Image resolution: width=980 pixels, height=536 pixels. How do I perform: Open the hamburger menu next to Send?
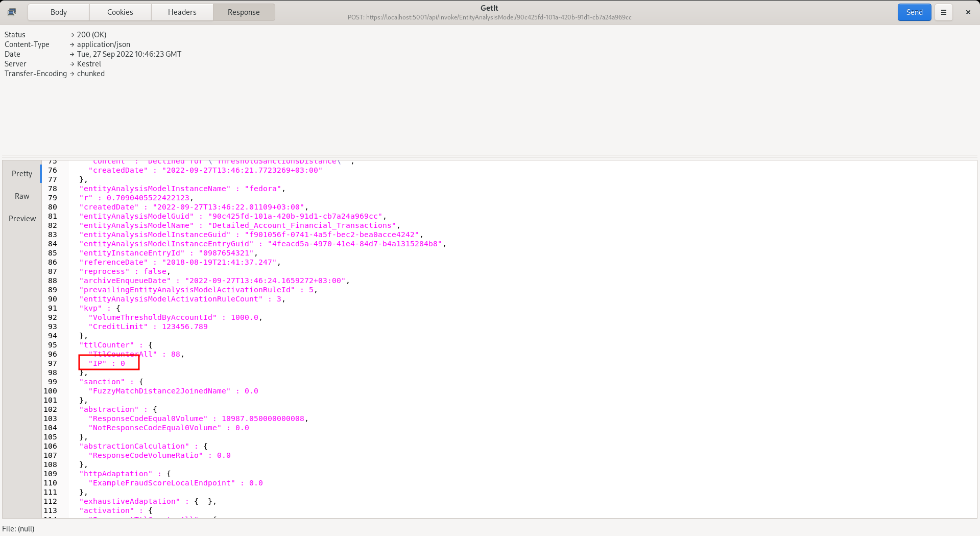tap(944, 12)
